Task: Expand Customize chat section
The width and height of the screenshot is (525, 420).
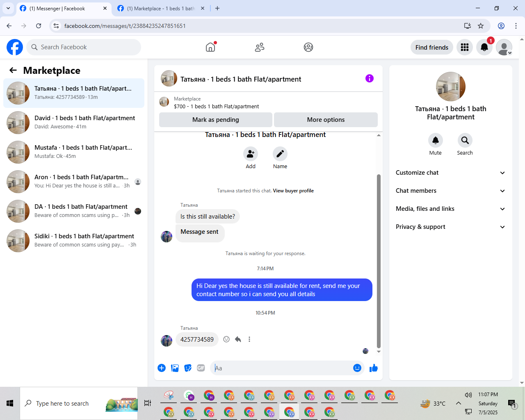Action: (451, 173)
